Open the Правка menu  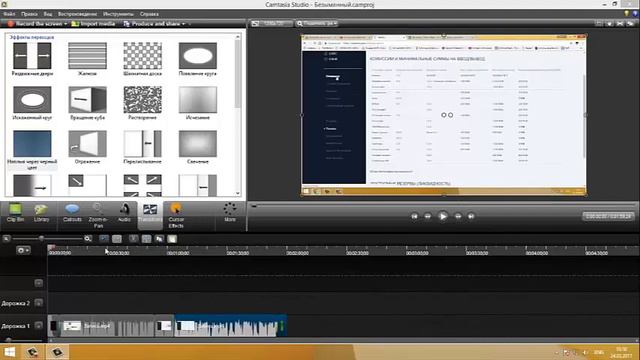[x=29, y=14]
